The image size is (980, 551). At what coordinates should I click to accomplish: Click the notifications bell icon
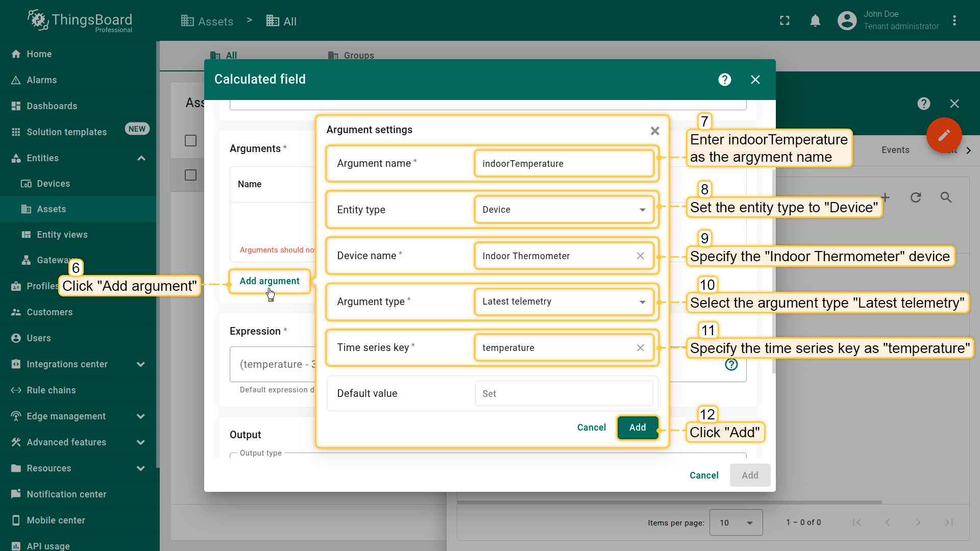(815, 21)
